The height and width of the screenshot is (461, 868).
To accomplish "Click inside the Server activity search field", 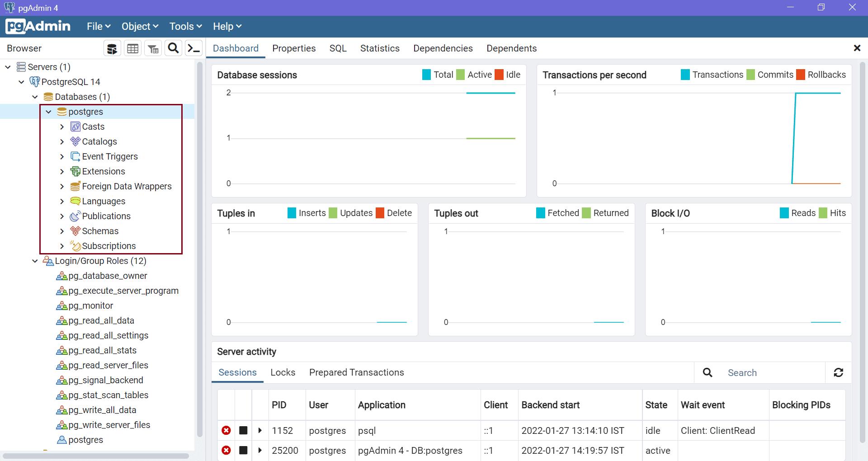I will (769, 372).
